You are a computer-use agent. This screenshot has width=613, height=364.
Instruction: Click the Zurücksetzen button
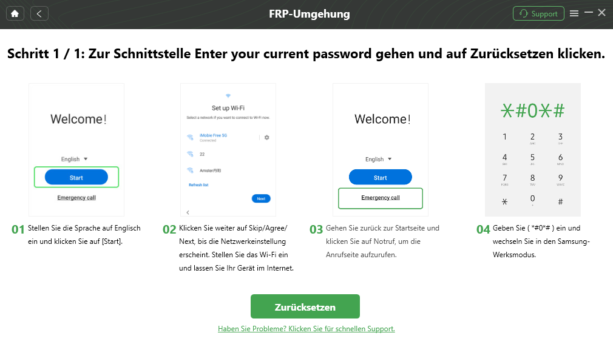click(305, 306)
